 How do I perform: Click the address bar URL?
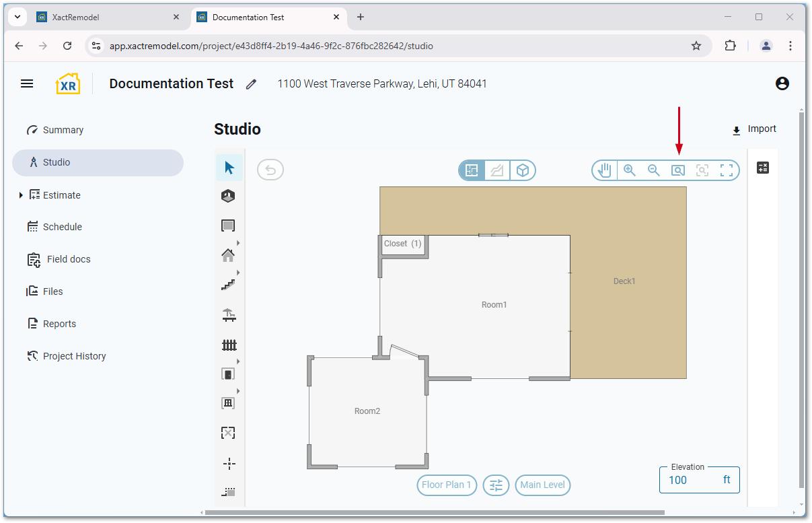point(271,46)
